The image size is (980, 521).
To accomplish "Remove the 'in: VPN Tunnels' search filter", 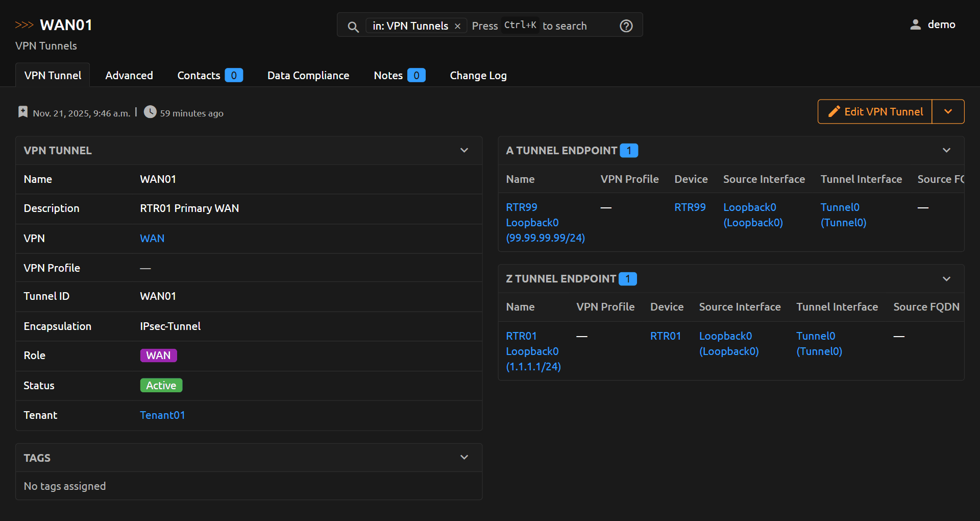I will tap(457, 26).
